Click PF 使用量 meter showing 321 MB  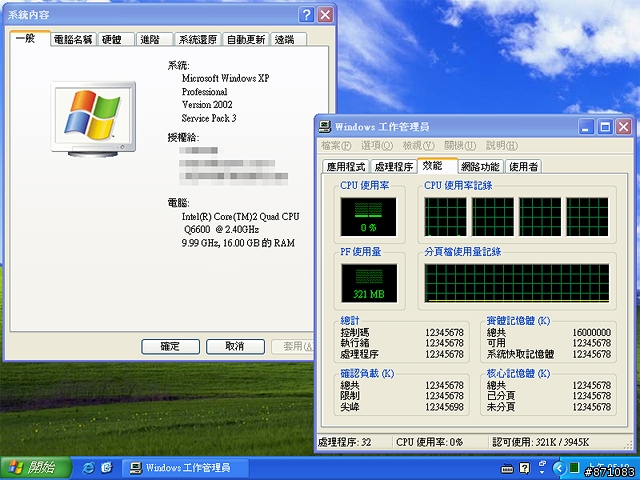pyautogui.click(x=369, y=283)
